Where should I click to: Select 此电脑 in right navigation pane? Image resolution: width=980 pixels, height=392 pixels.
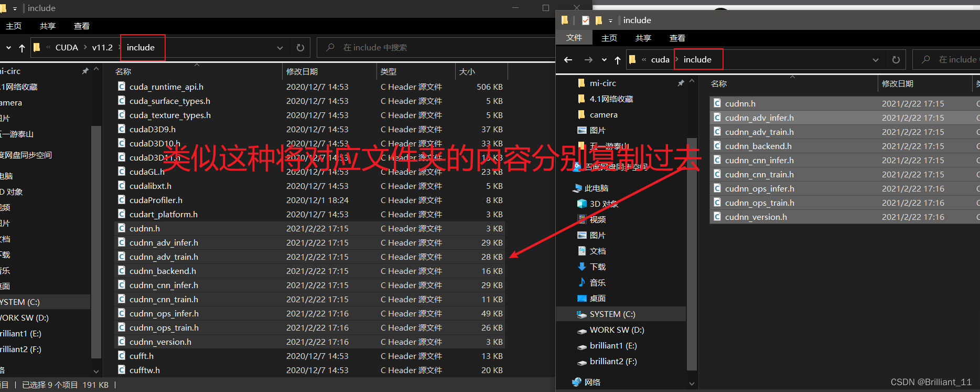[596, 188]
